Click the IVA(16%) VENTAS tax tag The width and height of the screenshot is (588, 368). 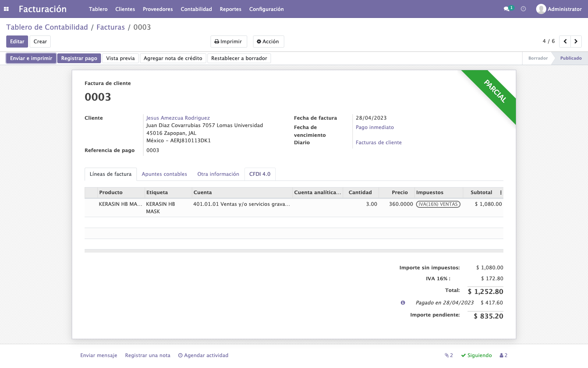[x=438, y=204]
